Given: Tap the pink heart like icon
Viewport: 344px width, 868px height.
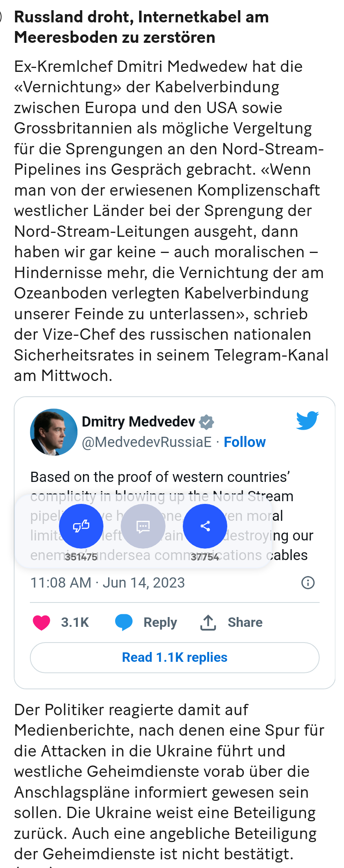Looking at the screenshot, I should (x=41, y=623).
